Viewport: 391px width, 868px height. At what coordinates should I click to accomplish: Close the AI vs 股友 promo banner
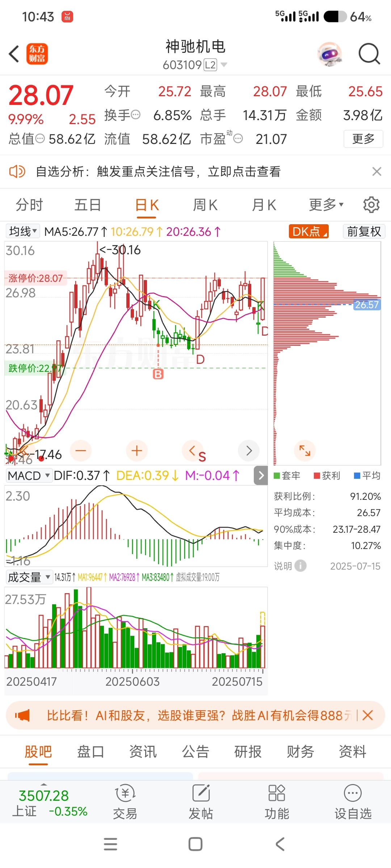click(x=367, y=715)
